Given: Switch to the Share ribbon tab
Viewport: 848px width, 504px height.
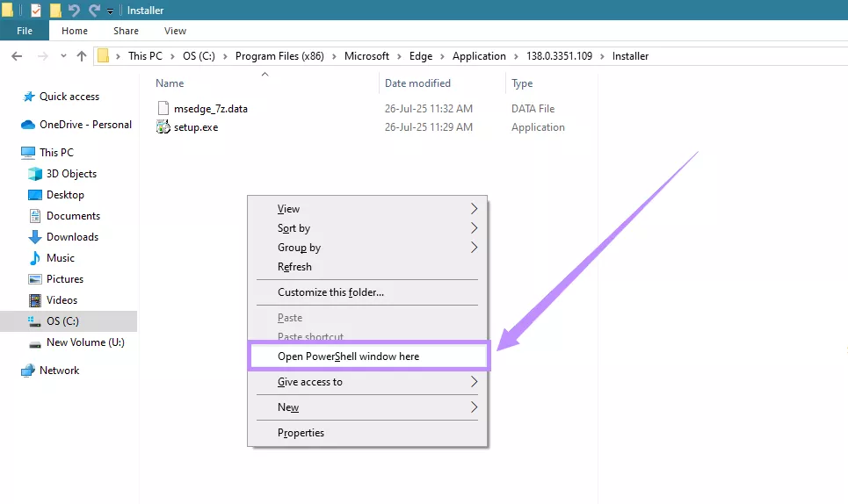Looking at the screenshot, I should click(126, 31).
